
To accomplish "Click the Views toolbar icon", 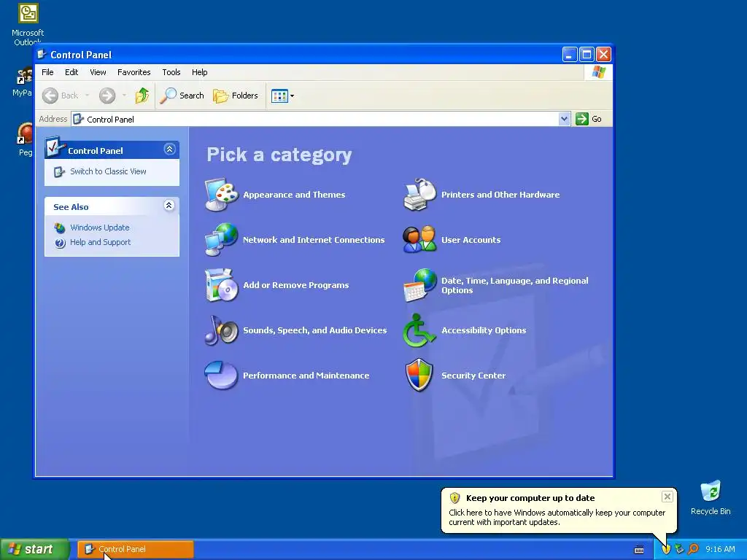I will (279, 96).
